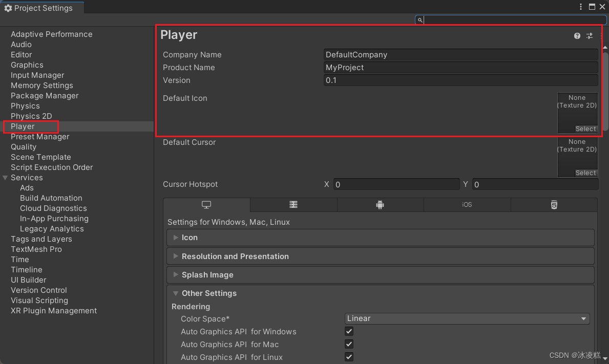
Task: Click the Product Name field
Action: click(x=460, y=68)
